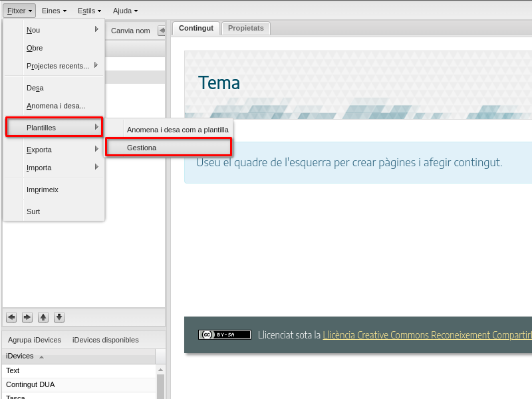Open the Ajuda menu
This screenshot has height=399, width=532.
(x=125, y=11)
